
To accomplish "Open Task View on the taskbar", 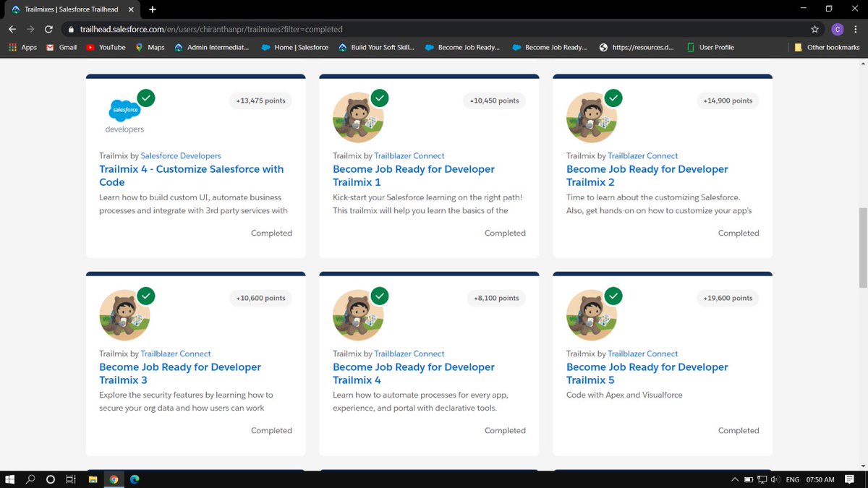I will [71, 479].
